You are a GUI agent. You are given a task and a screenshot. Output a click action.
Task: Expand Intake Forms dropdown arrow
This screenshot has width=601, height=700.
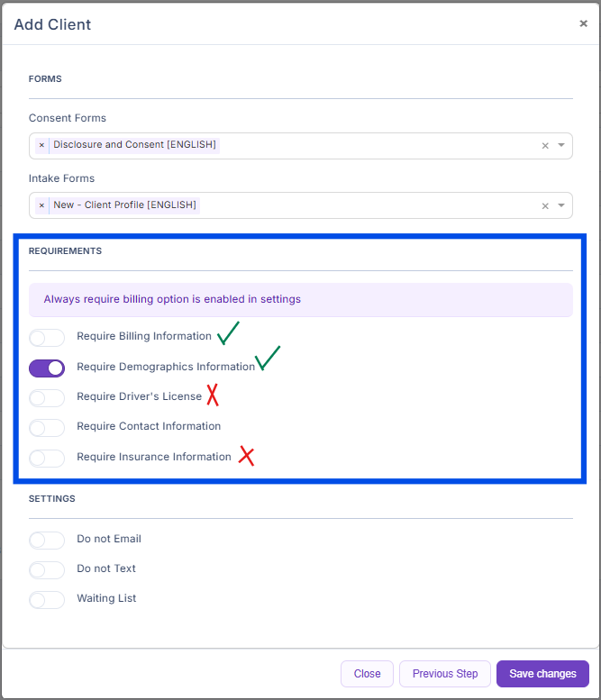[561, 205]
